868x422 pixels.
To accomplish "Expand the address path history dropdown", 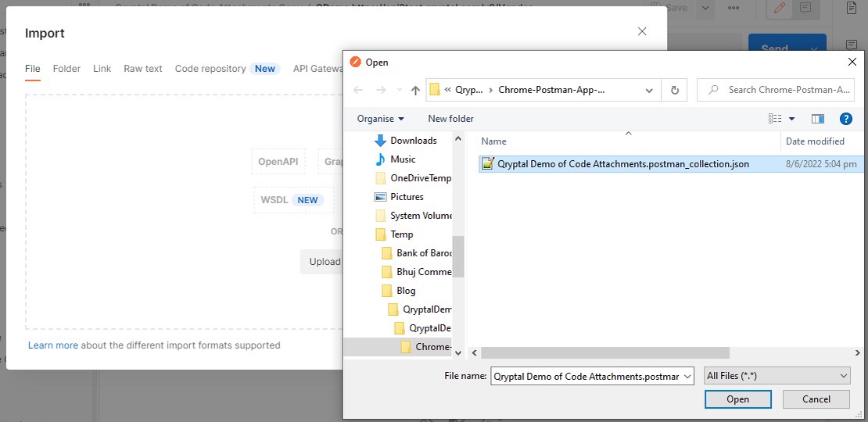I will tap(649, 90).
